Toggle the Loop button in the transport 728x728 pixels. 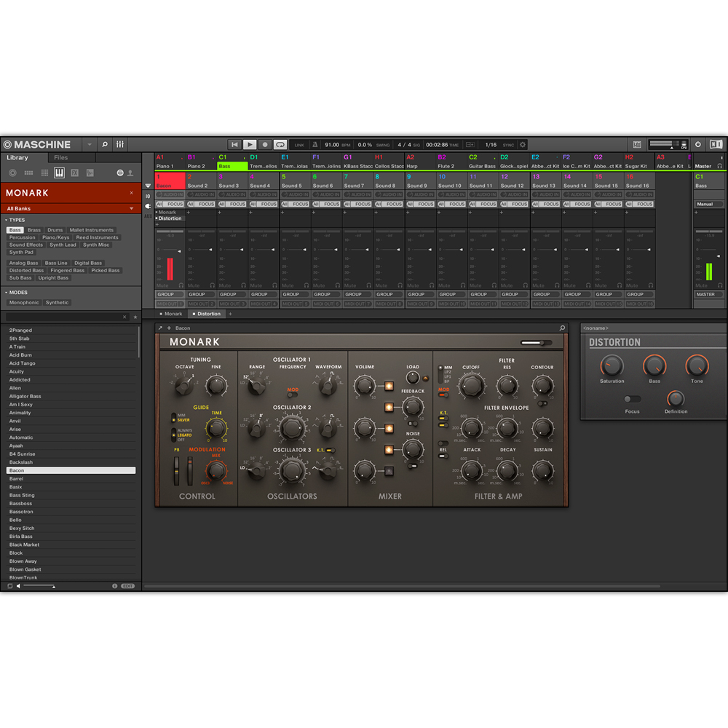pyautogui.click(x=280, y=144)
